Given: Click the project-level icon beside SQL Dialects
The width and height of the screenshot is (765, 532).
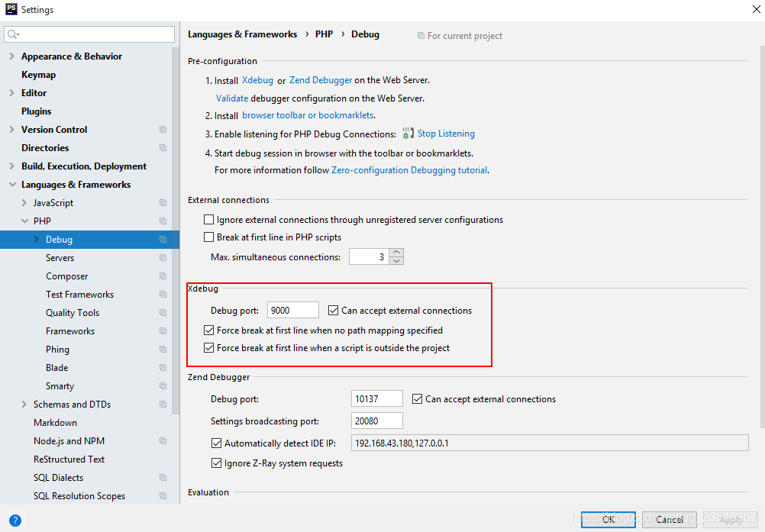Looking at the screenshot, I should click(163, 477).
